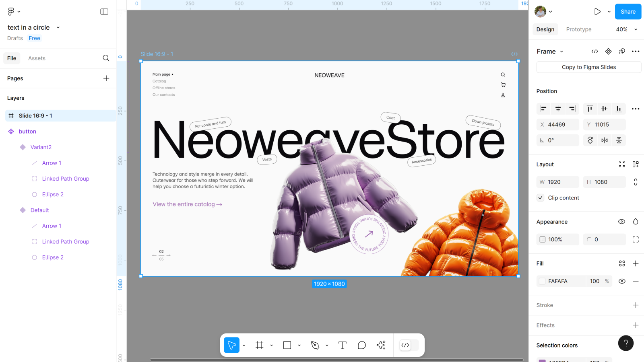Toggle the sidebar panel icon
This screenshot has width=644, height=362.
pyautogui.click(x=104, y=12)
